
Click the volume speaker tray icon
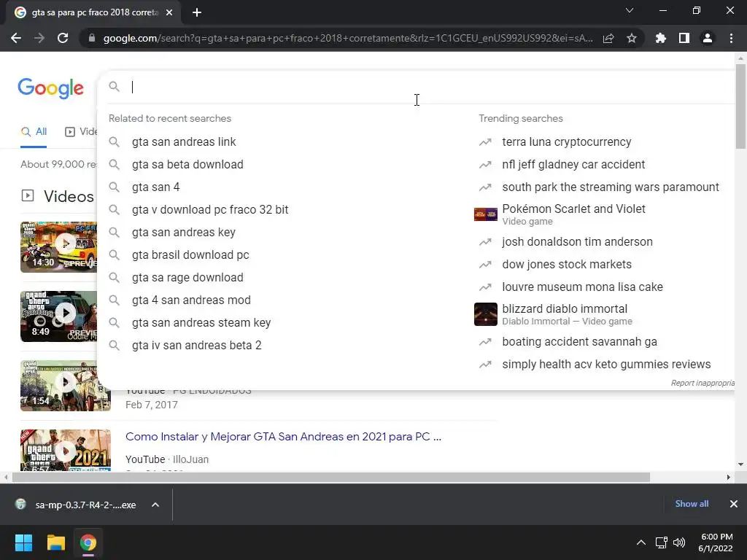[679, 542]
